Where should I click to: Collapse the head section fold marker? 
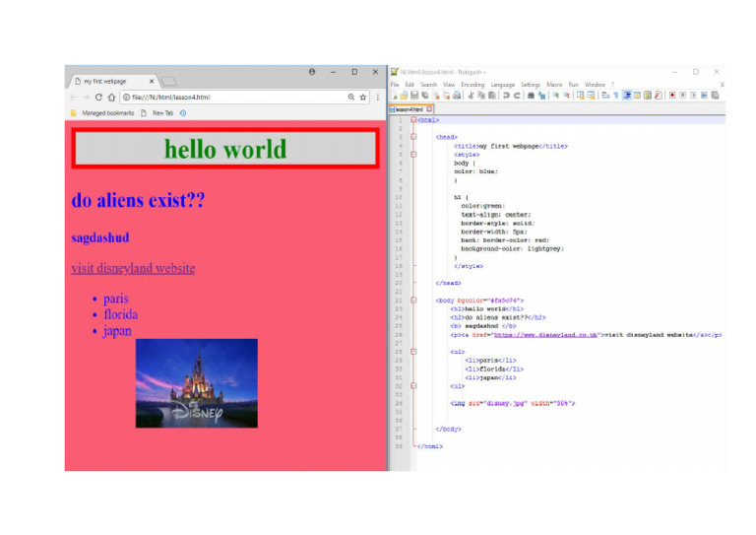tap(413, 137)
